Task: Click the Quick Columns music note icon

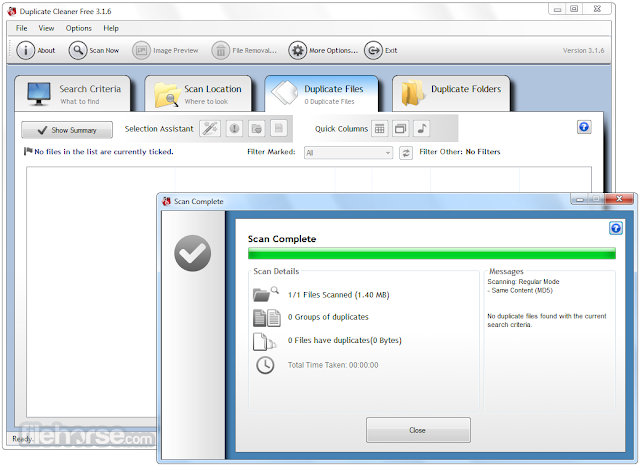Action: coord(422,129)
